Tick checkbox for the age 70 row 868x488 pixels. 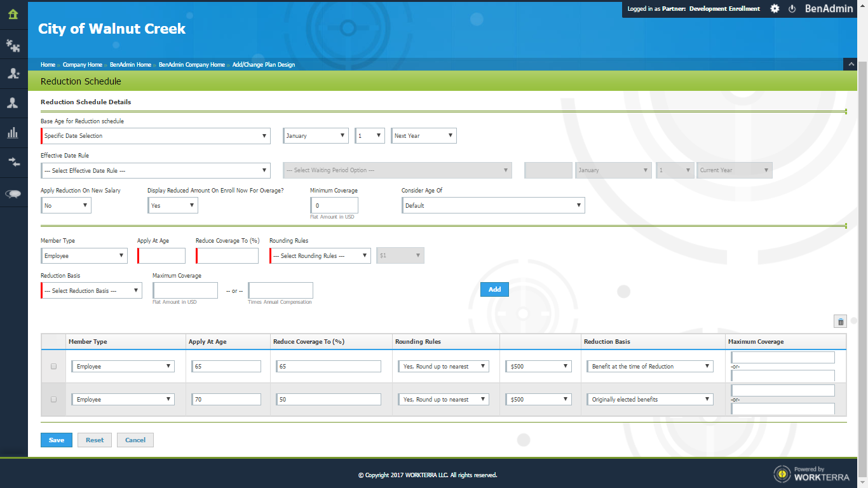point(53,400)
